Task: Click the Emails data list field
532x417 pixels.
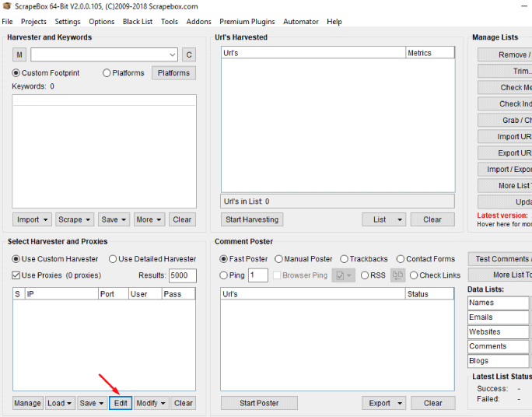Action: tap(498, 317)
